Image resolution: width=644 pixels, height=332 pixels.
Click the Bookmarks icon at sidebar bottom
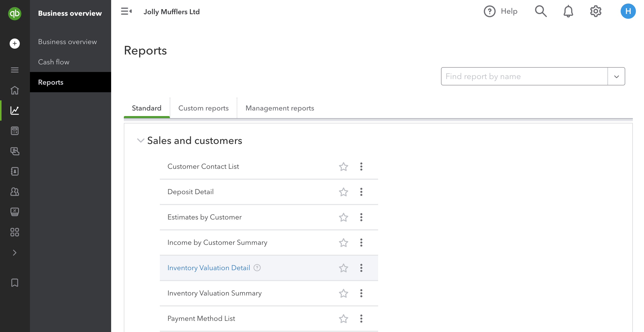(14, 283)
